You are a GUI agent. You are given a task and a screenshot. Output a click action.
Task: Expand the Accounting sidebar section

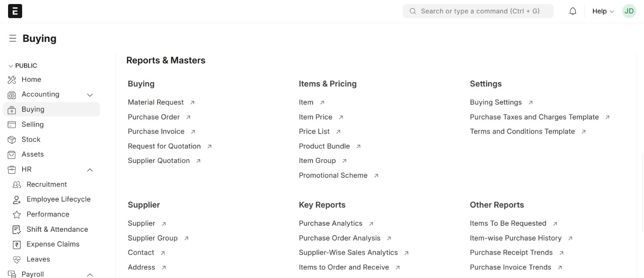tap(90, 95)
